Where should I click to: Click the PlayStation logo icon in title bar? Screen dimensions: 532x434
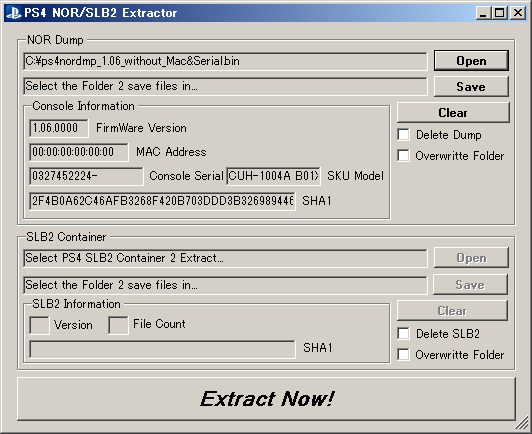(14, 13)
